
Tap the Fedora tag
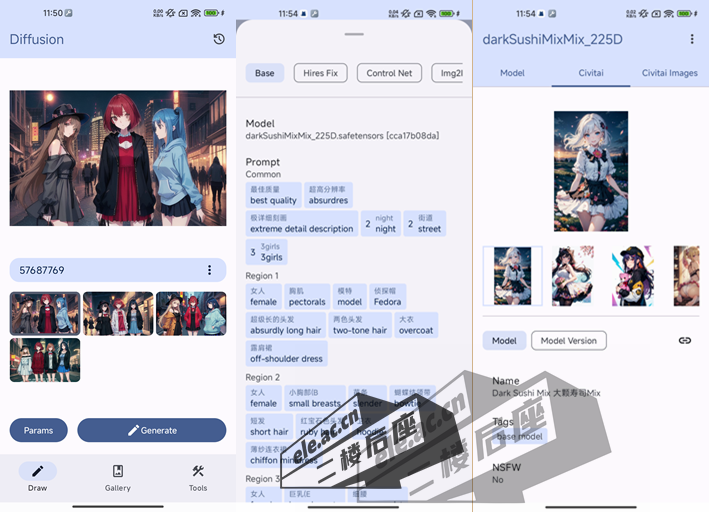[x=388, y=297]
